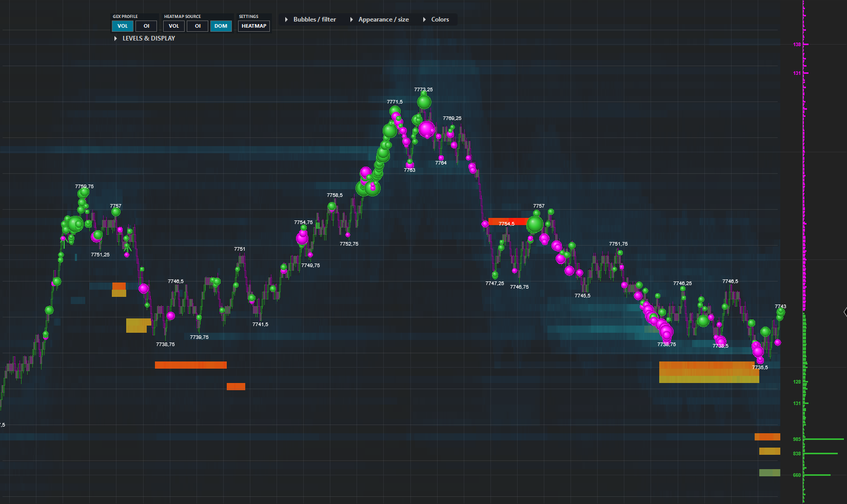Click the large green bubble beside red bar
This screenshot has height=504, width=847.
pyautogui.click(x=535, y=224)
